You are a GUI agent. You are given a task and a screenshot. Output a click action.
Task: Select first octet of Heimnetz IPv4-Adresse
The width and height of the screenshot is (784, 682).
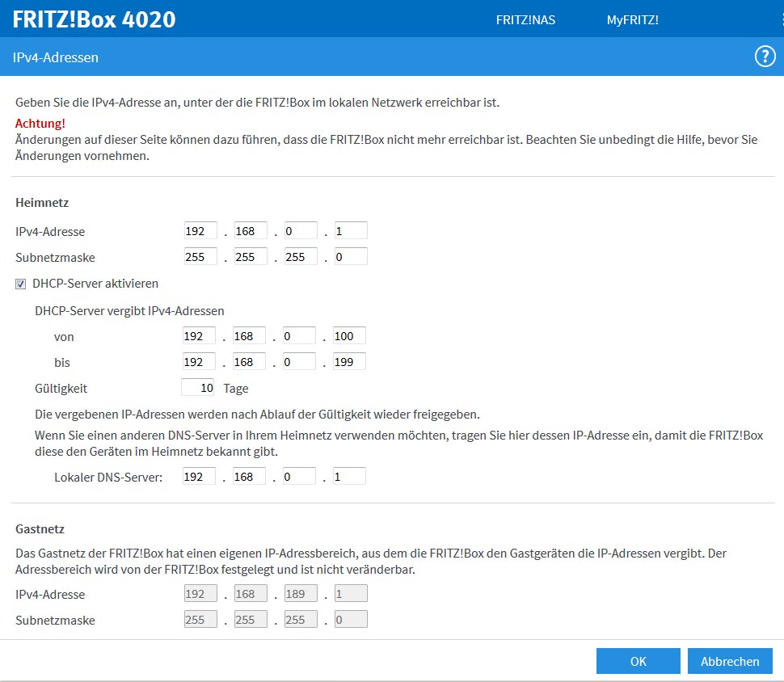[x=200, y=230]
